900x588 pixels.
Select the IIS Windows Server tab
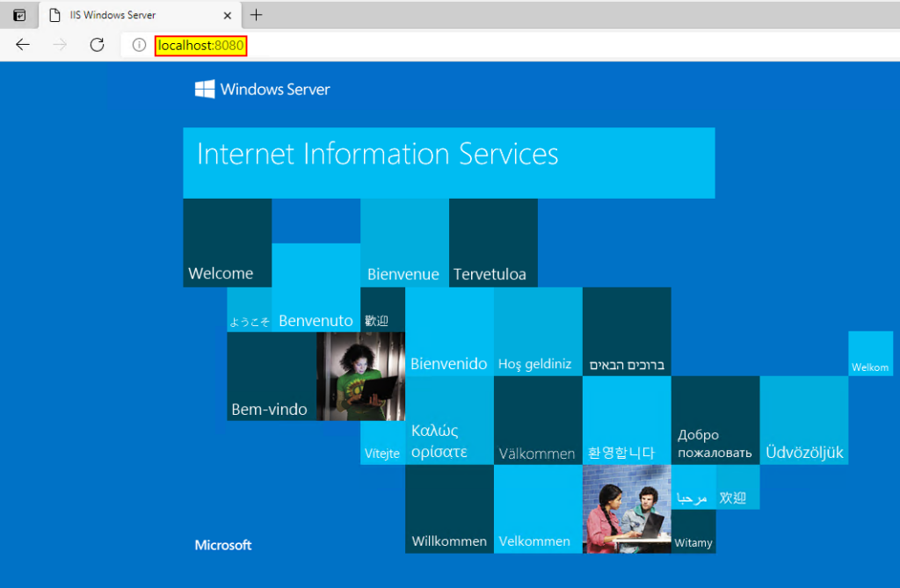coord(140,16)
